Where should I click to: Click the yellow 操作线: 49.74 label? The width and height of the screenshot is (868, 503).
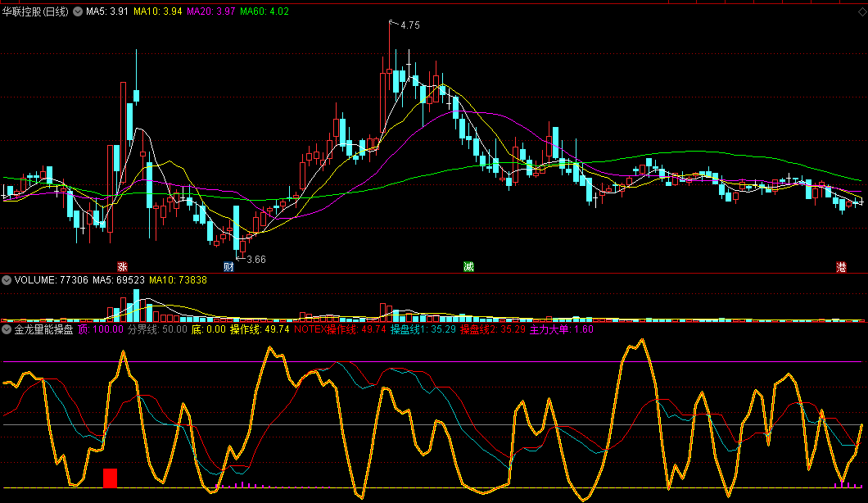pyautogui.click(x=260, y=329)
